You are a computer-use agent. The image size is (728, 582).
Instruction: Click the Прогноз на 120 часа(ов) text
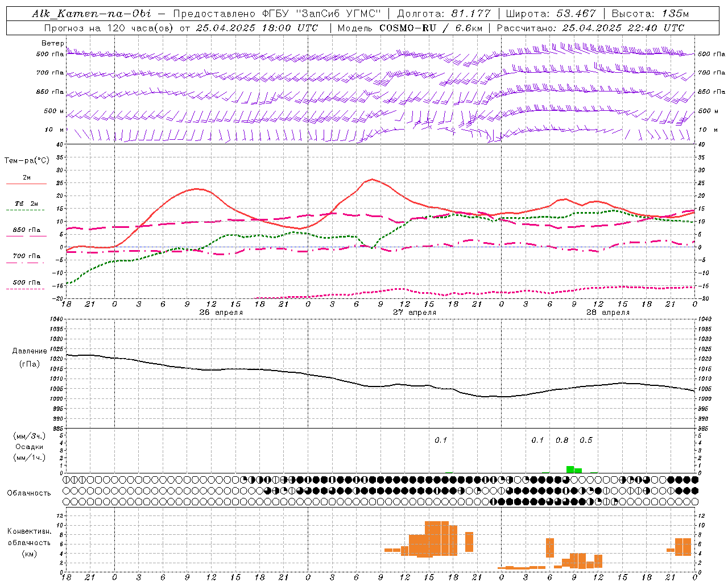tap(109, 28)
